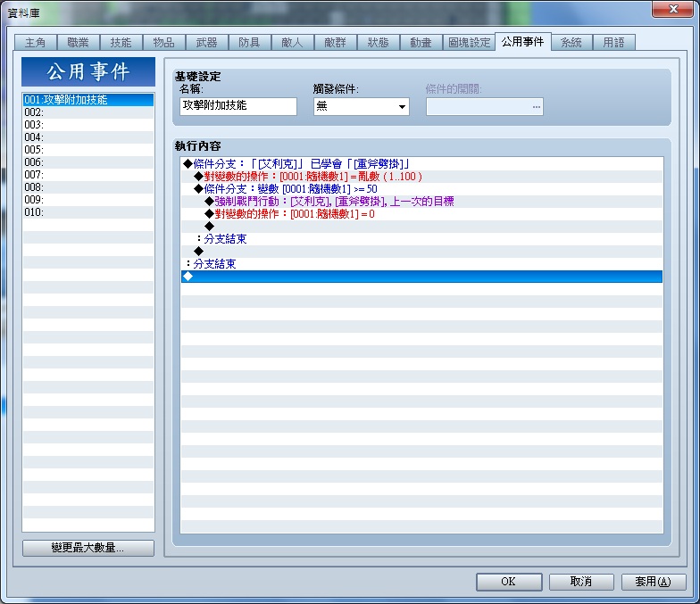Select the 防具 tab
The image size is (700, 604).
(250, 43)
